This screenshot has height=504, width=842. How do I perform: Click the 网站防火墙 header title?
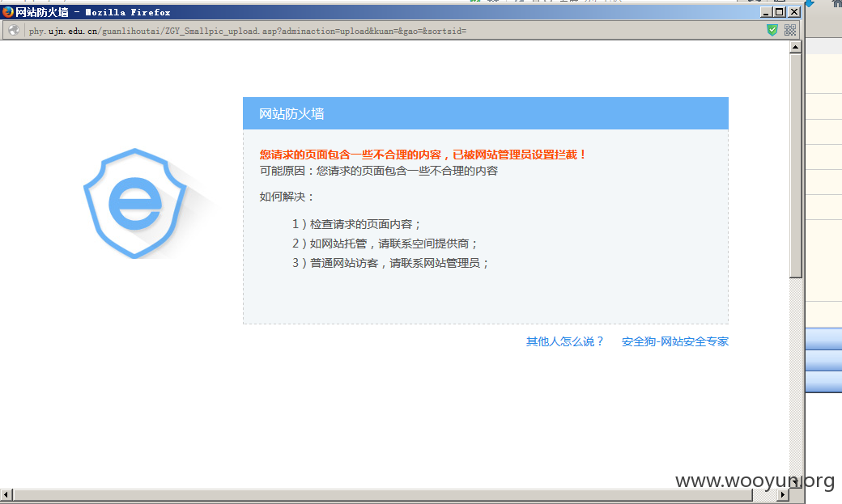tap(291, 114)
